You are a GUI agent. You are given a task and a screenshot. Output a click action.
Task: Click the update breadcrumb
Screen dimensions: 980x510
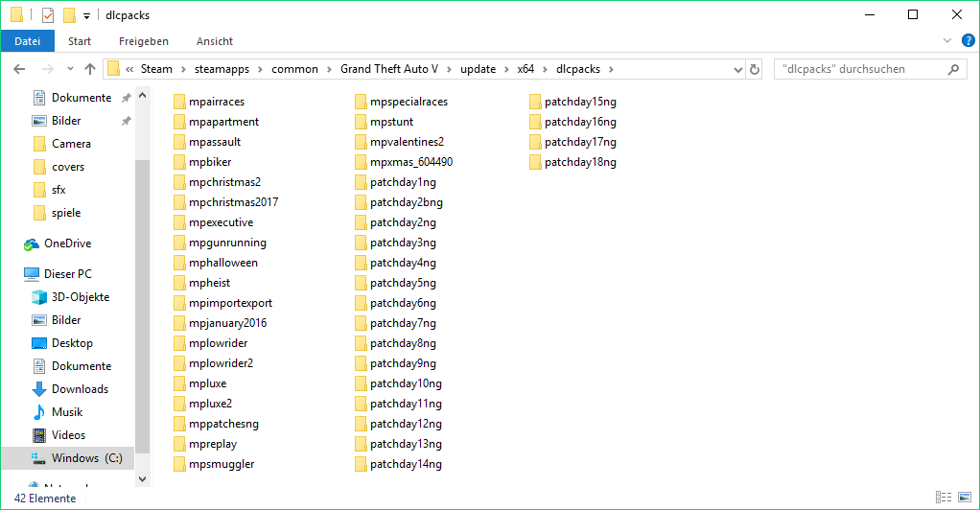(x=478, y=69)
